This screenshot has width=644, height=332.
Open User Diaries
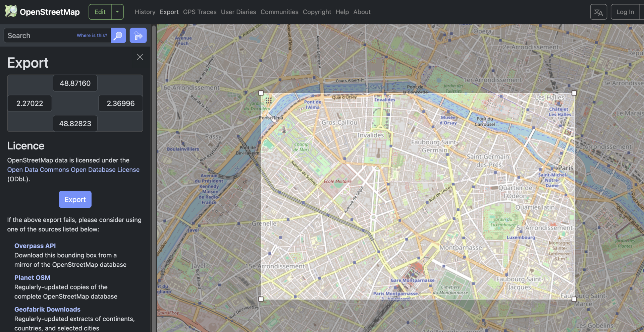point(238,12)
